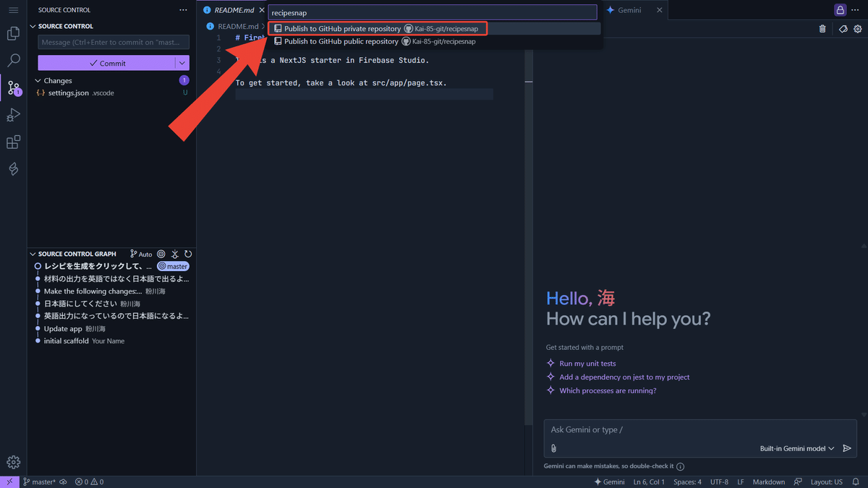Select the commit starting with レシピを生成
Image resolution: width=868 pixels, height=488 pixels.
[x=111, y=267]
